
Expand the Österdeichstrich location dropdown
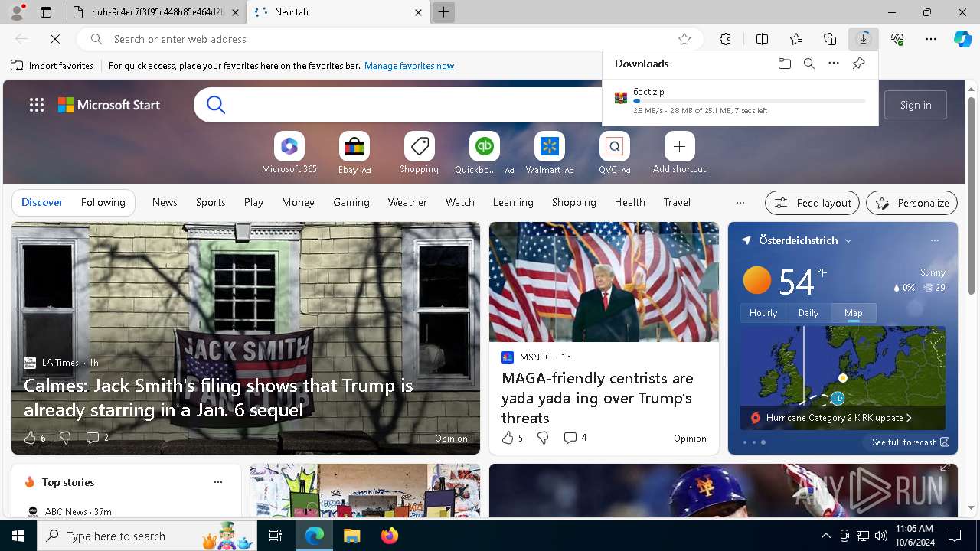848,240
